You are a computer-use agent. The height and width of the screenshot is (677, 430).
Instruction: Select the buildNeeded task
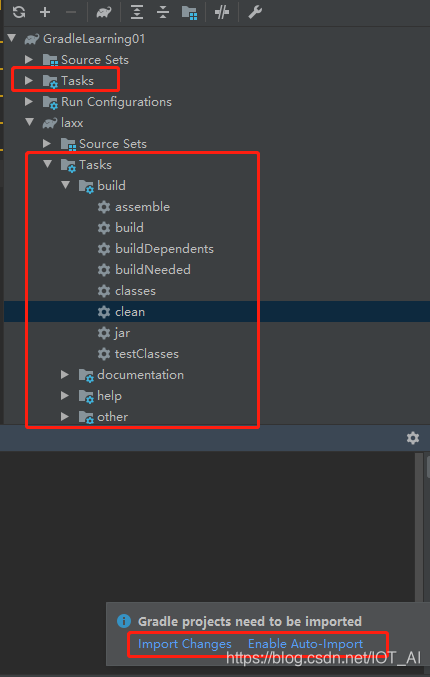tap(153, 270)
